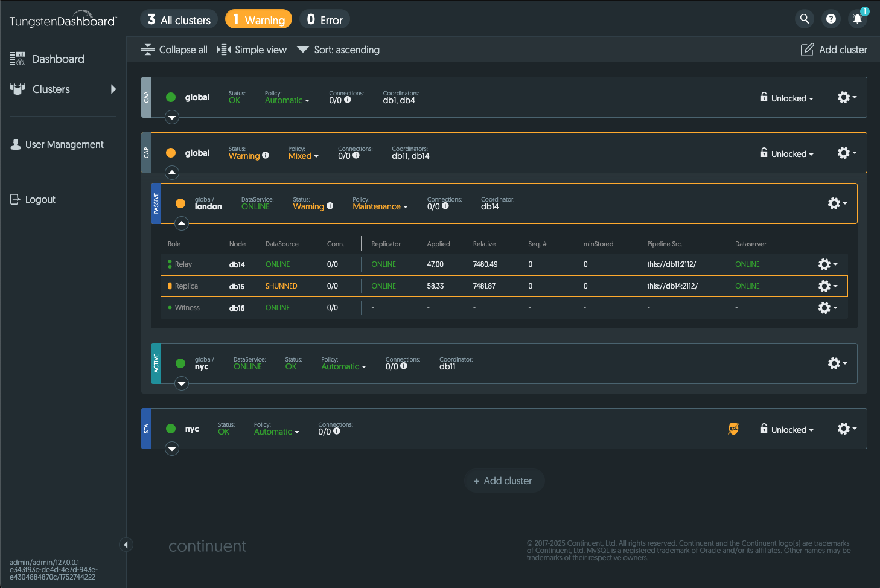Open the help question mark icon
The width and height of the screenshot is (880, 588).
[831, 19]
